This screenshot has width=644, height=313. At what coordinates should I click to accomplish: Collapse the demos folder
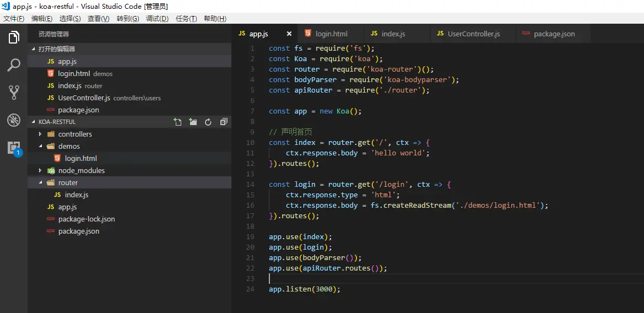tap(40, 146)
